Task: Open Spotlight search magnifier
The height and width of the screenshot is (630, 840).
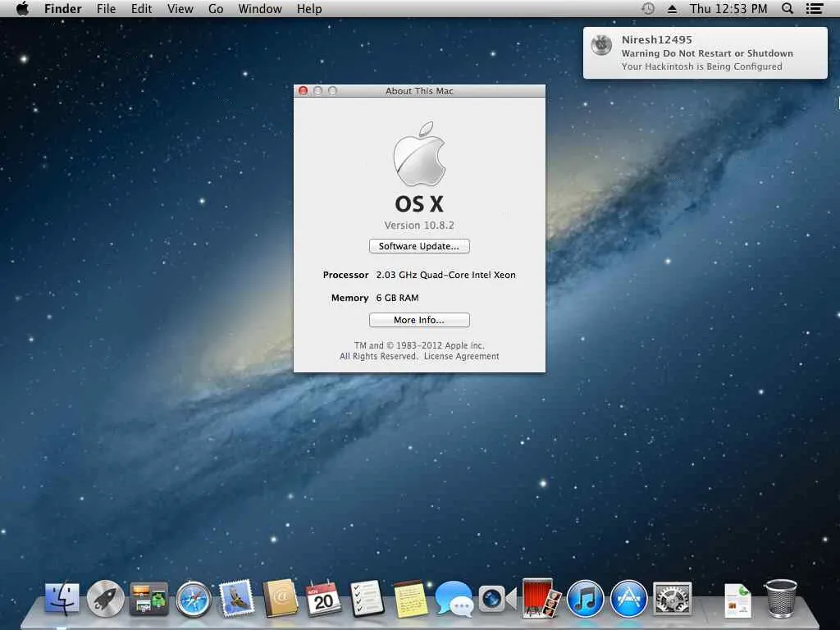Action: pos(787,8)
